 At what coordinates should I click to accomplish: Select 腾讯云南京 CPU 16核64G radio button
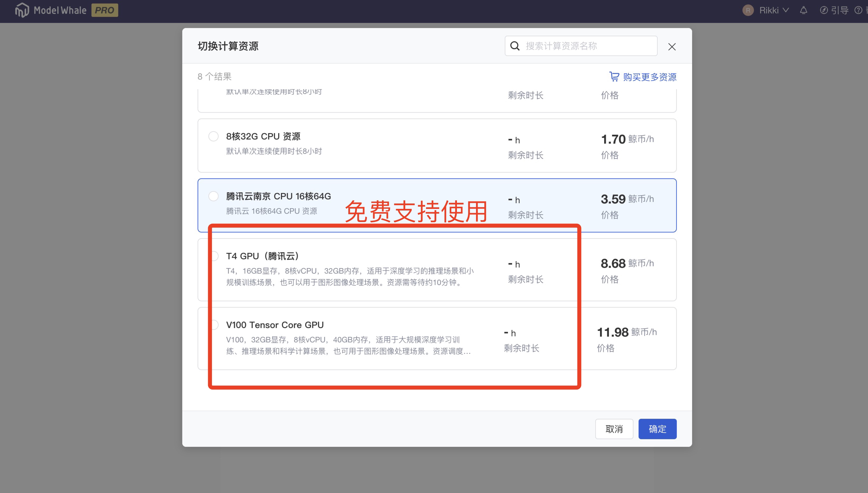coord(213,196)
